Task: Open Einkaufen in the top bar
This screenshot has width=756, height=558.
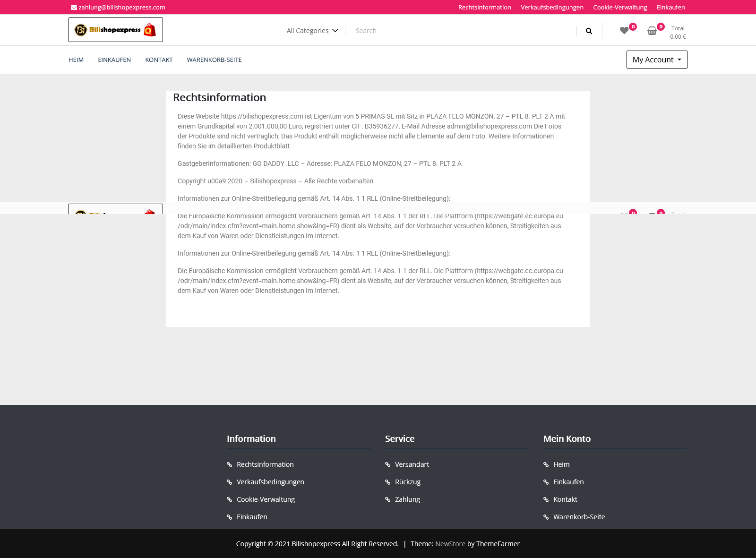Action: [x=671, y=8]
